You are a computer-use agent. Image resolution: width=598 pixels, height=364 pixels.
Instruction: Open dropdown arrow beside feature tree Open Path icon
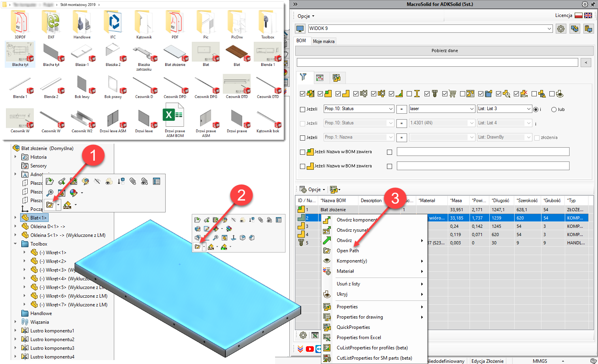coord(58,205)
